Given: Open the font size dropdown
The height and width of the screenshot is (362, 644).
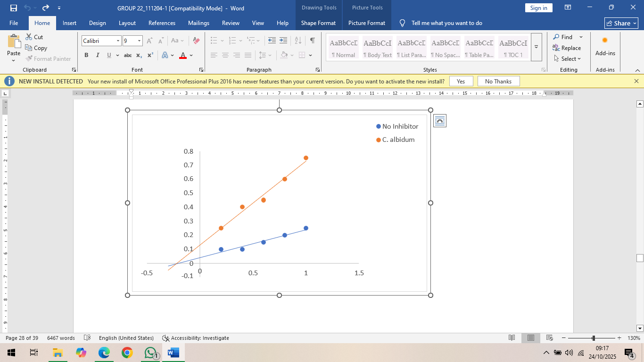Looking at the screenshot, I should click(x=139, y=41).
